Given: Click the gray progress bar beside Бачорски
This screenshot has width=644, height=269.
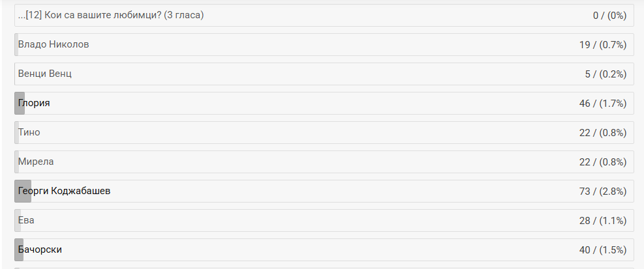Looking at the screenshot, I should 18,249.
